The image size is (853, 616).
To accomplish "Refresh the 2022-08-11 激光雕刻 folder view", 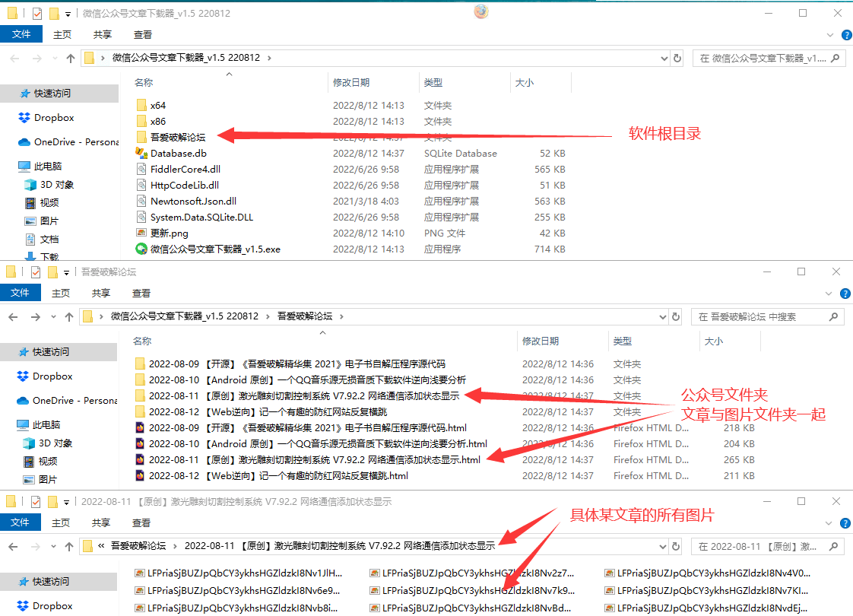I will coord(676,546).
